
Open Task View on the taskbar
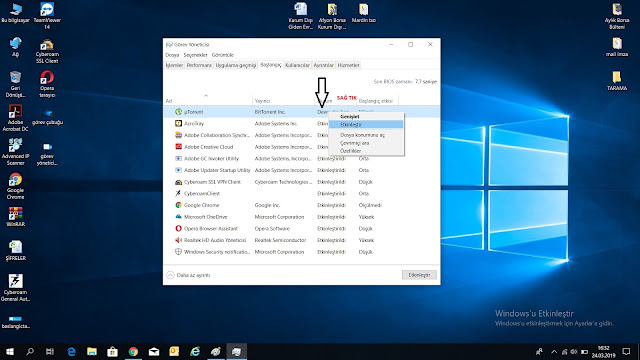(50, 351)
